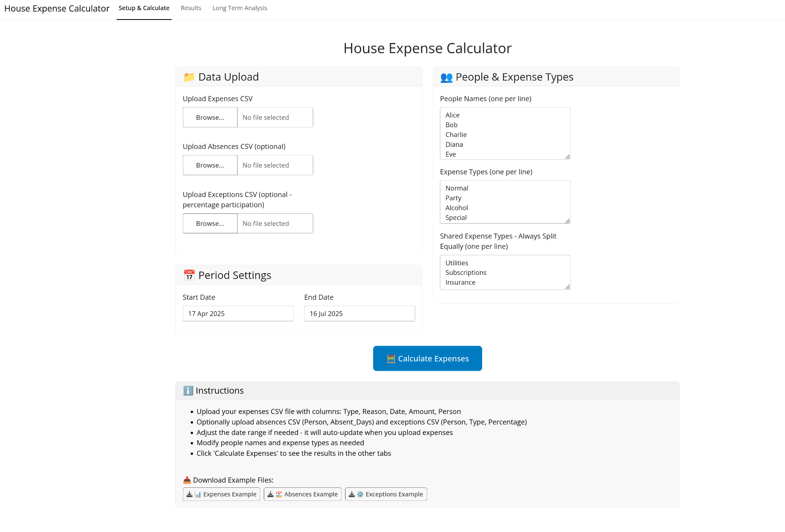Browse for the Expenses CSV file

[210, 117]
